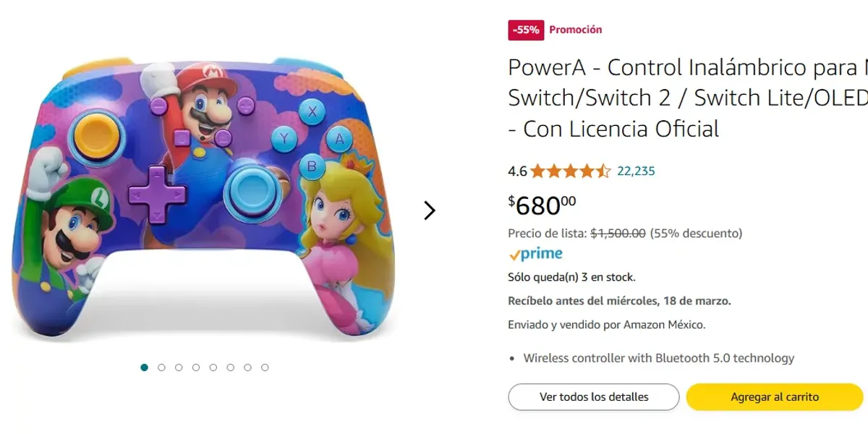The height and width of the screenshot is (434, 868).
Task: Click the Prime checkmark icon
Action: click(516, 253)
